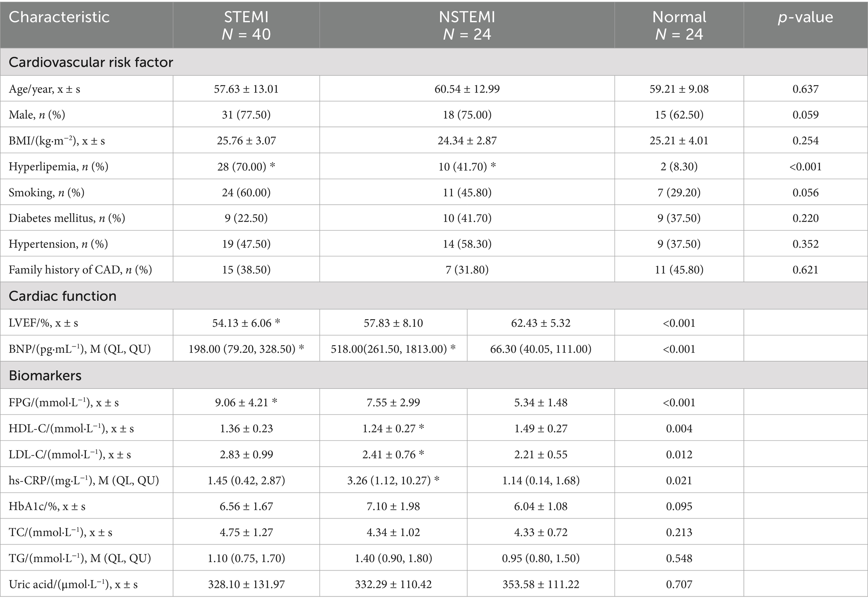This screenshot has width=868, height=604.
Task: Select the Hyperlipemia row label
Action: coord(58,167)
